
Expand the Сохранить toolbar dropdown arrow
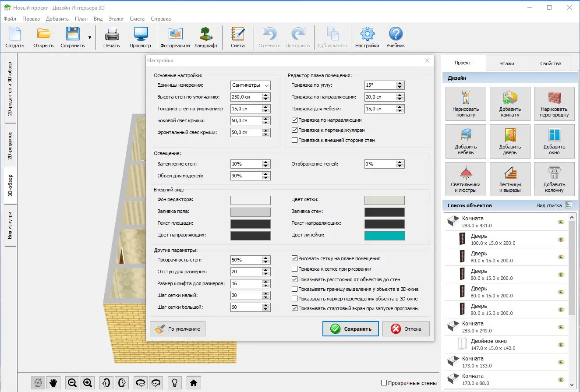point(90,38)
